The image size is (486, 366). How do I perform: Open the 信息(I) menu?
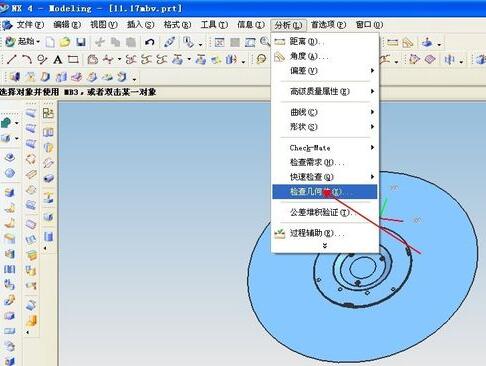[250, 25]
